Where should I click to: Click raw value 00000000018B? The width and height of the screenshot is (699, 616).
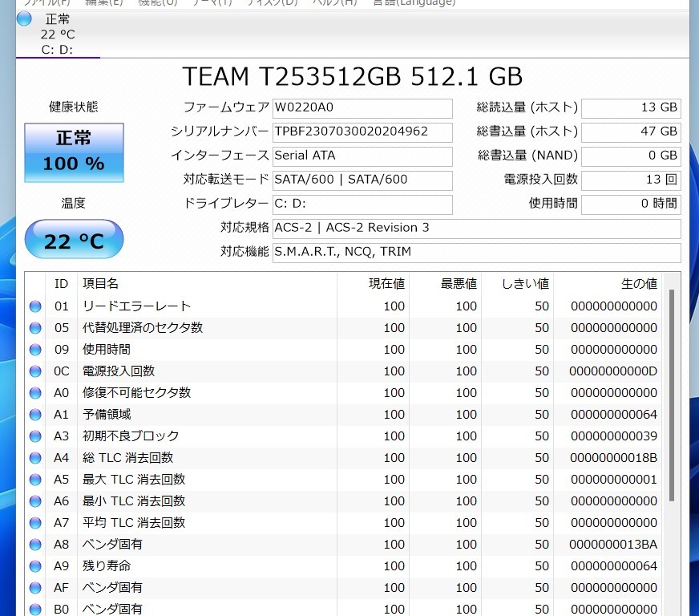coord(613,458)
